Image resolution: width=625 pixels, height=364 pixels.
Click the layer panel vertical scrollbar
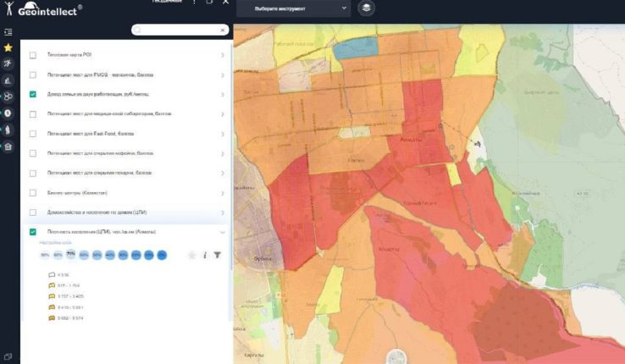pyautogui.click(x=231, y=157)
